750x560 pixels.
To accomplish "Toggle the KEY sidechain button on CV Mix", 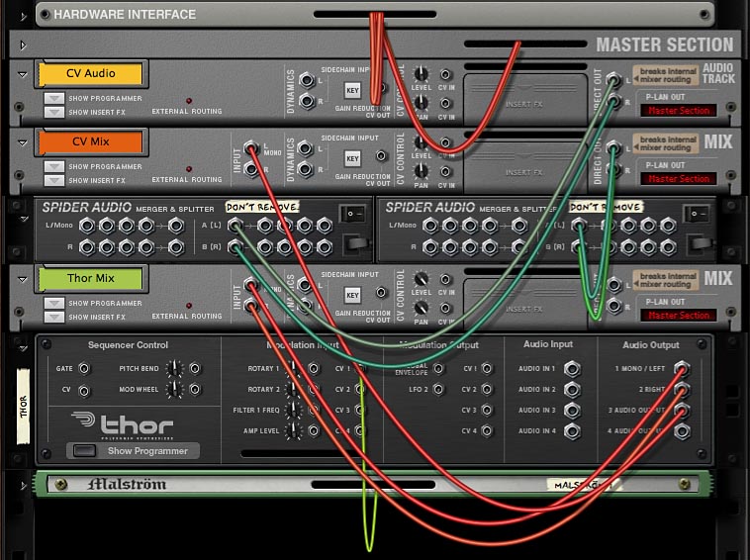I will point(352,158).
